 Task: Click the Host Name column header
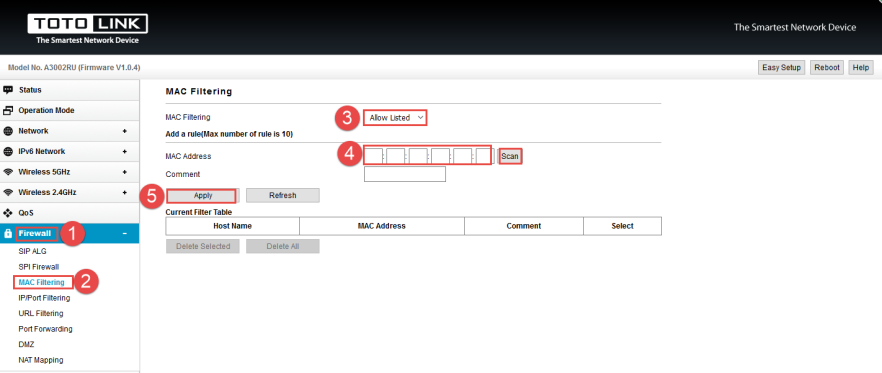[233, 226]
